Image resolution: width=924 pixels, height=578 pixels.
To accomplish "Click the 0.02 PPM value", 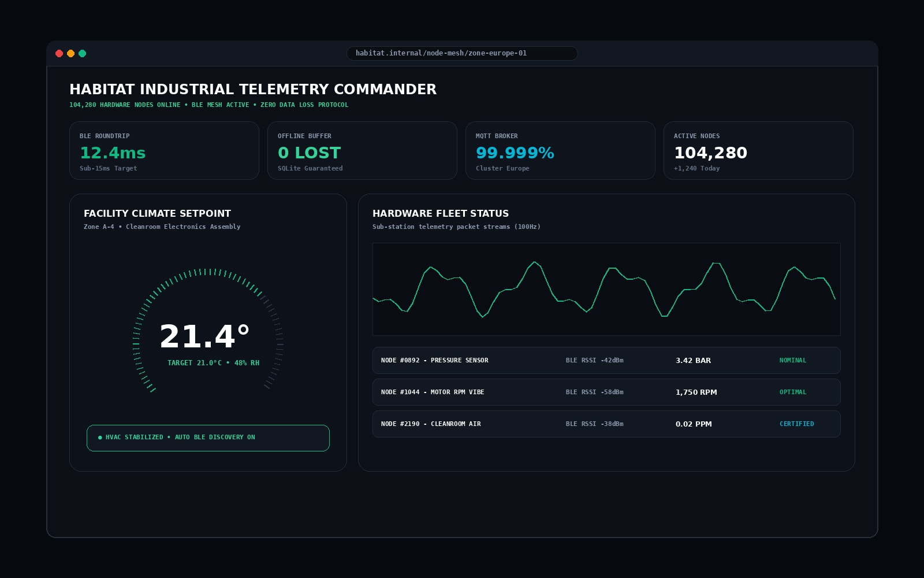I will 694,424.
